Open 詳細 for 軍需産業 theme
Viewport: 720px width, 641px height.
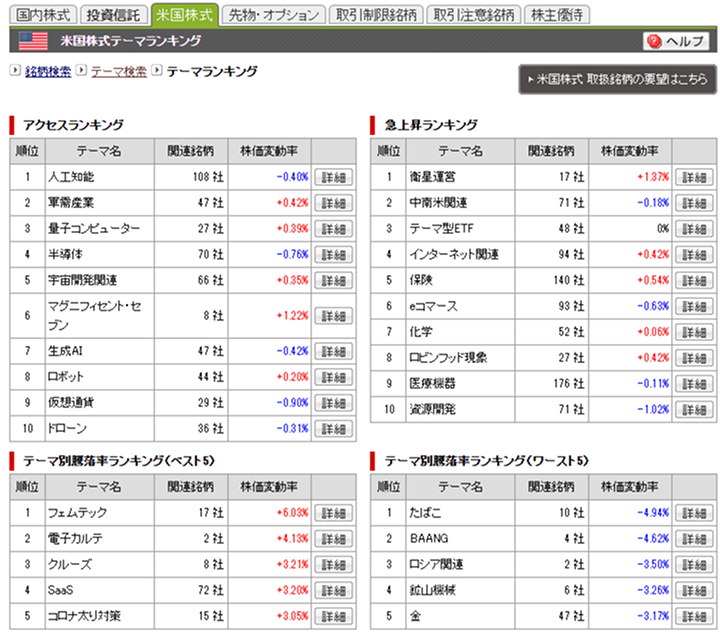[334, 203]
